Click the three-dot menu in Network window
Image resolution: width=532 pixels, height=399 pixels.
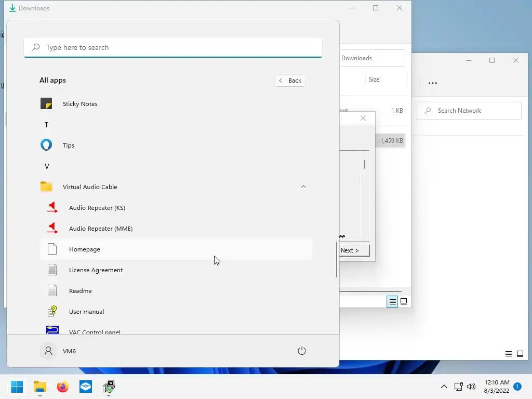[433, 83]
